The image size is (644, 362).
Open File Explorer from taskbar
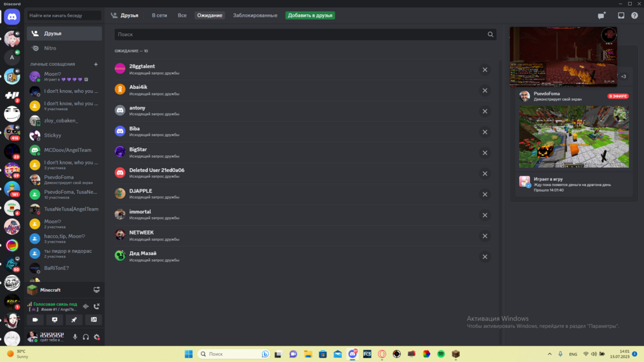[308, 354]
